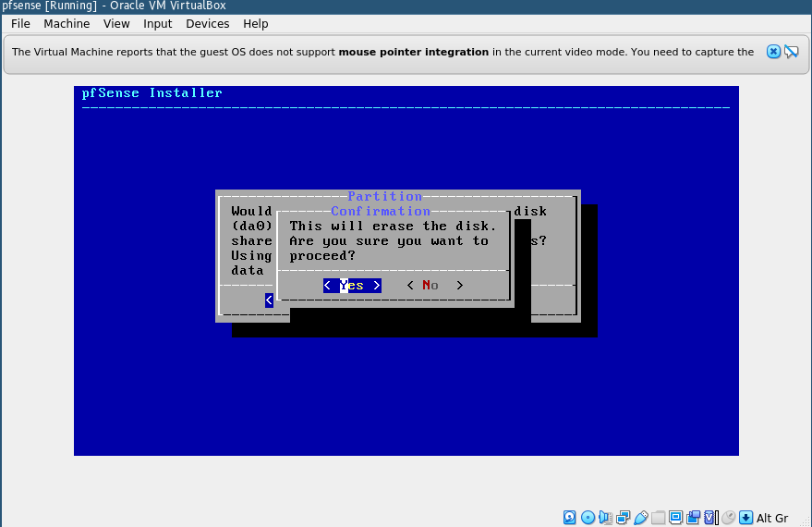Click the suppress-notification icon beside the dismiss button
This screenshot has height=527, width=812.
click(x=792, y=52)
